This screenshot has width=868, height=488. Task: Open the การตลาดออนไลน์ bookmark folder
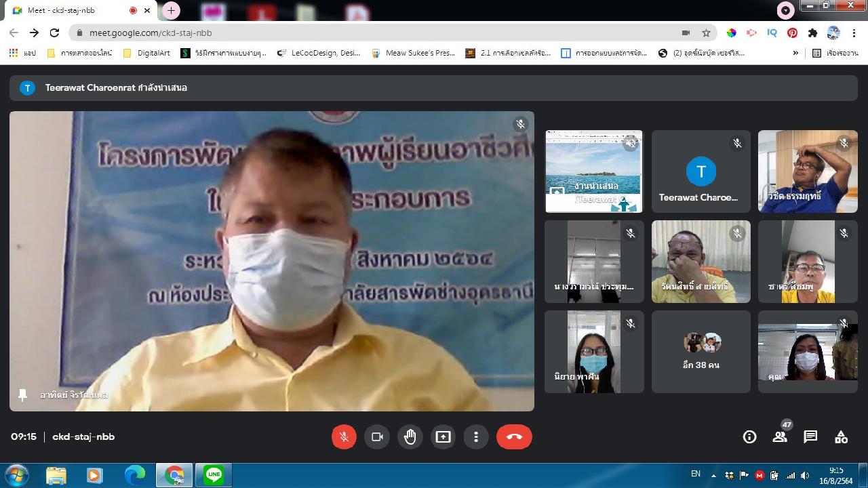click(x=80, y=53)
